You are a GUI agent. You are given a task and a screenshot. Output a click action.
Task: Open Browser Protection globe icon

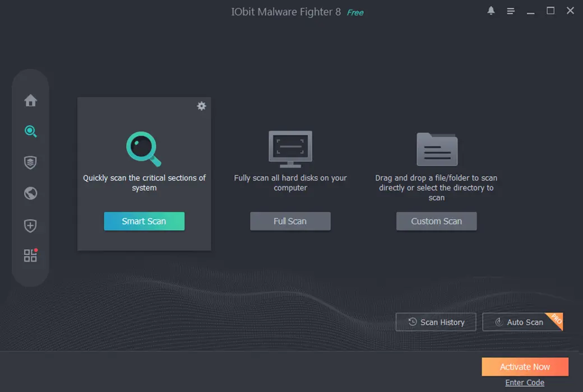(30, 193)
